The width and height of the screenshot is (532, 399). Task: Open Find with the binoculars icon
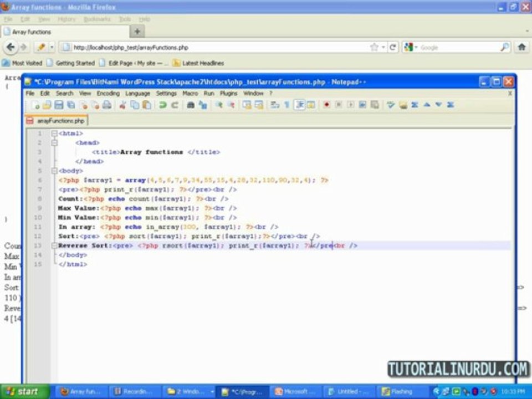pos(191,105)
